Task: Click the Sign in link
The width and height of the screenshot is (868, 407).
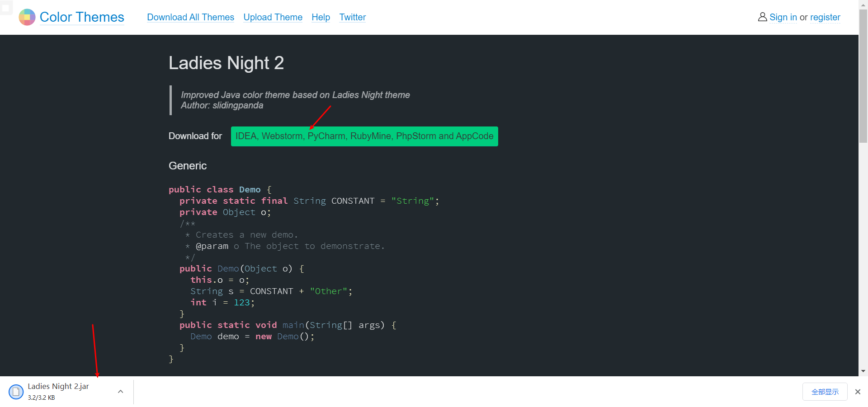Action: (x=783, y=17)
